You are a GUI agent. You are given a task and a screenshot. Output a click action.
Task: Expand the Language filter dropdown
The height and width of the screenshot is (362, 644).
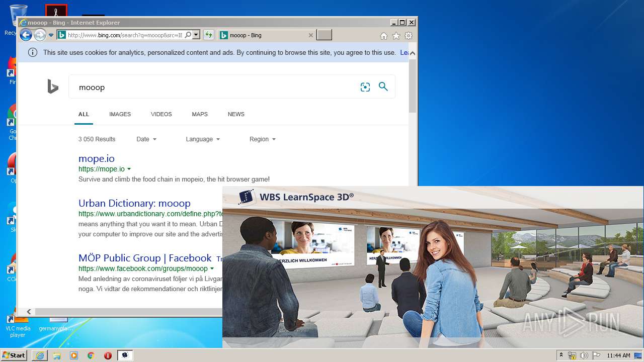click(203, 139)
